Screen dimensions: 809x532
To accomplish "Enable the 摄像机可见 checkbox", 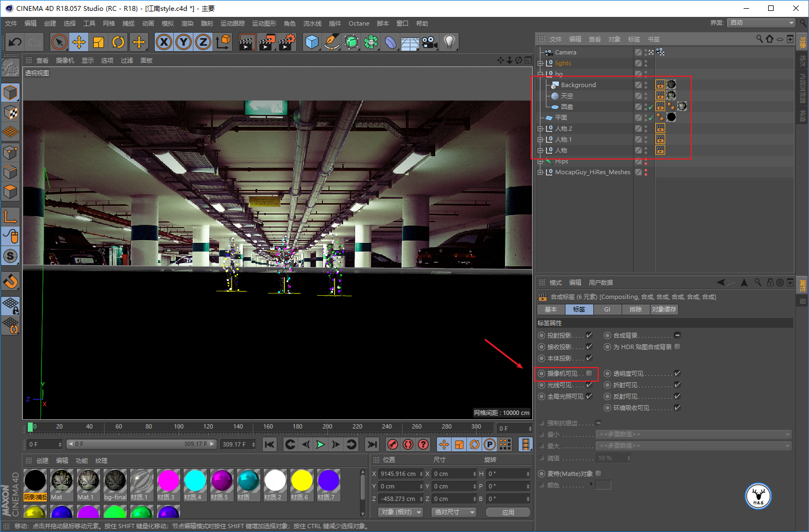I will [589, 374].
